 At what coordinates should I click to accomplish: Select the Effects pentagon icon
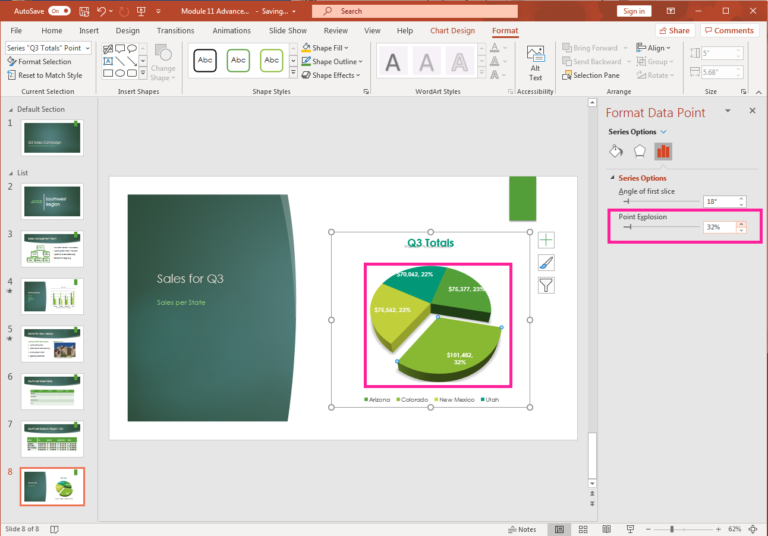coord(639,151)
